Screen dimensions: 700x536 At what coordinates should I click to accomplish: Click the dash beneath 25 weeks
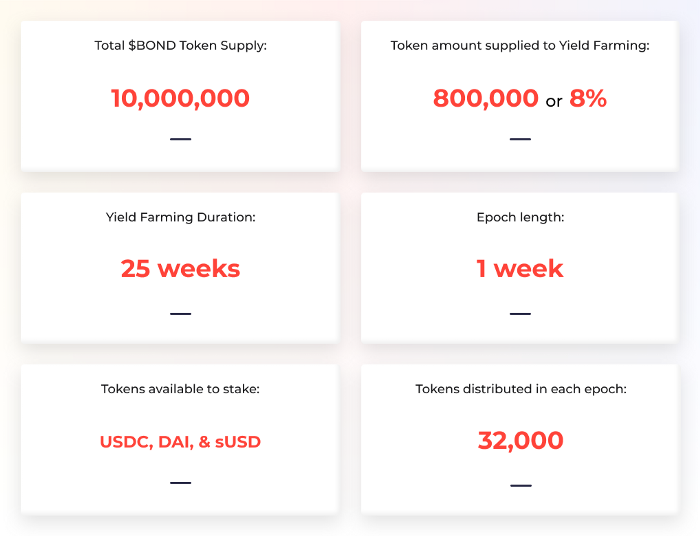pos(180,314)
